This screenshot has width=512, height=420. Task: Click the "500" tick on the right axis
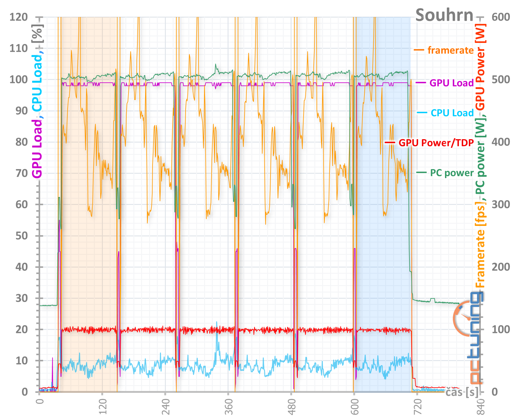501,79
